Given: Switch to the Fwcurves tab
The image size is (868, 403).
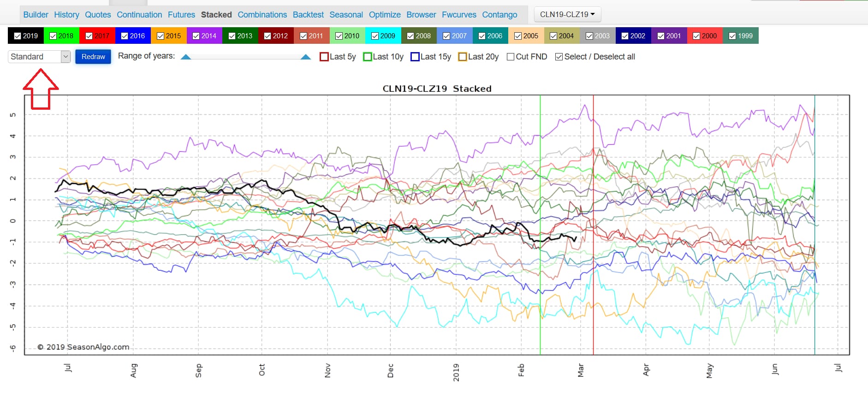Looking at the screenshot, I should [459, 15].
